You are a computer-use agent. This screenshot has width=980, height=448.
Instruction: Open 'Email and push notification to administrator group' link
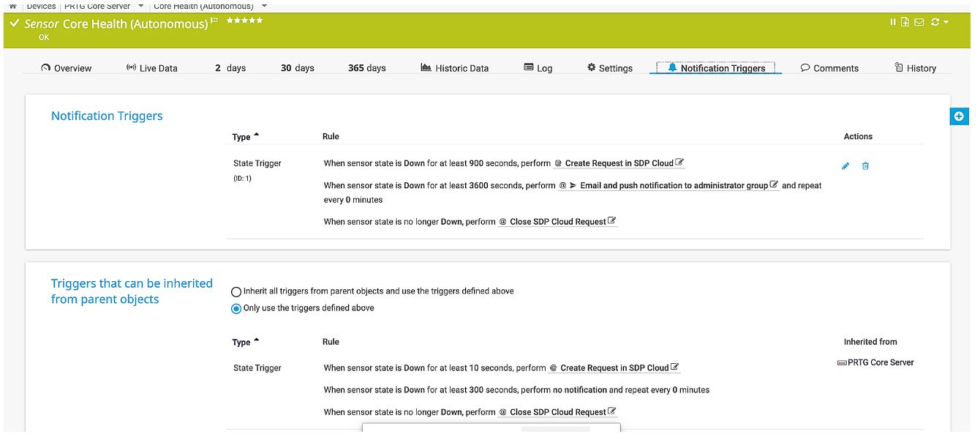pos(673,186)
